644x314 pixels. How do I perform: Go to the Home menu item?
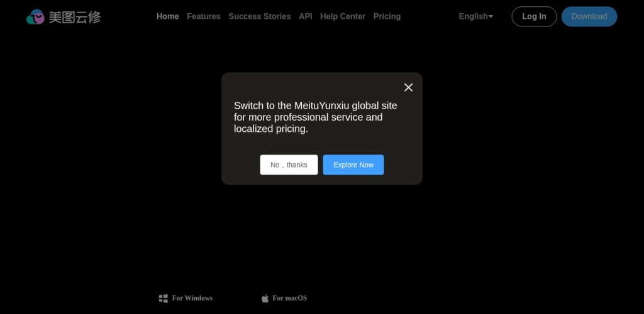167,16
